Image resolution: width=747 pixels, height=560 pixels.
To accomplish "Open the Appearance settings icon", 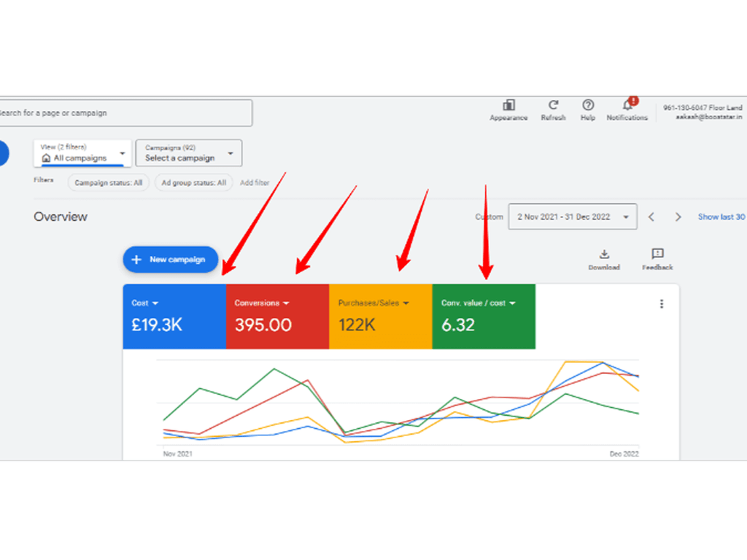I will [508, 106].
